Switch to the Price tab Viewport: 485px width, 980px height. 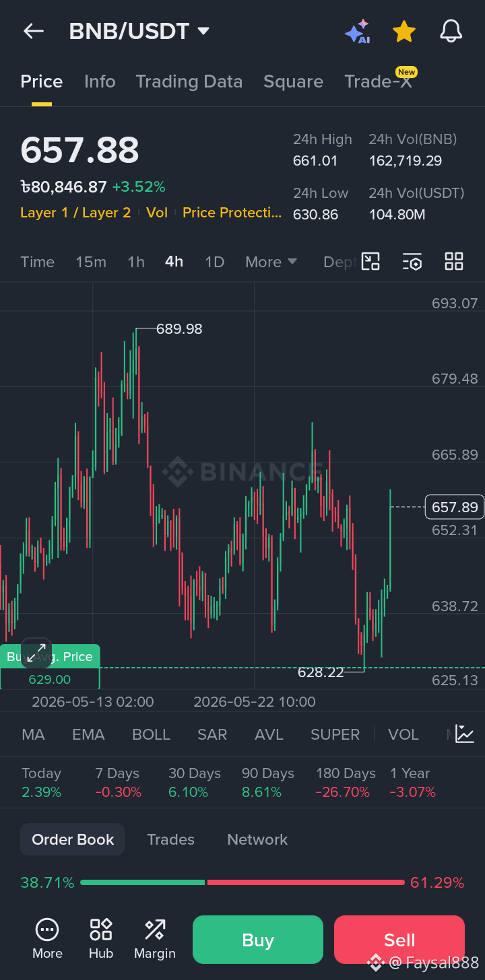point(42,81)
